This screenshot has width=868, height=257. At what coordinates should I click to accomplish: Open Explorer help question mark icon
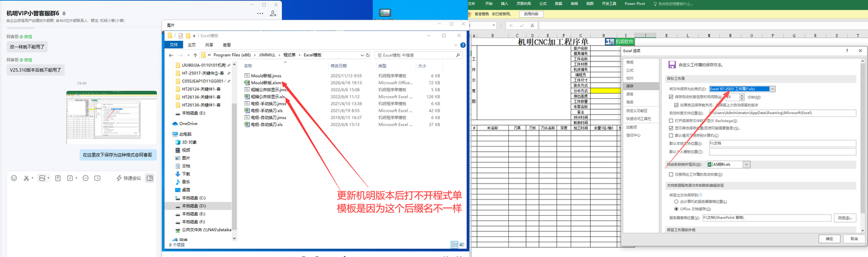point(463,45)
